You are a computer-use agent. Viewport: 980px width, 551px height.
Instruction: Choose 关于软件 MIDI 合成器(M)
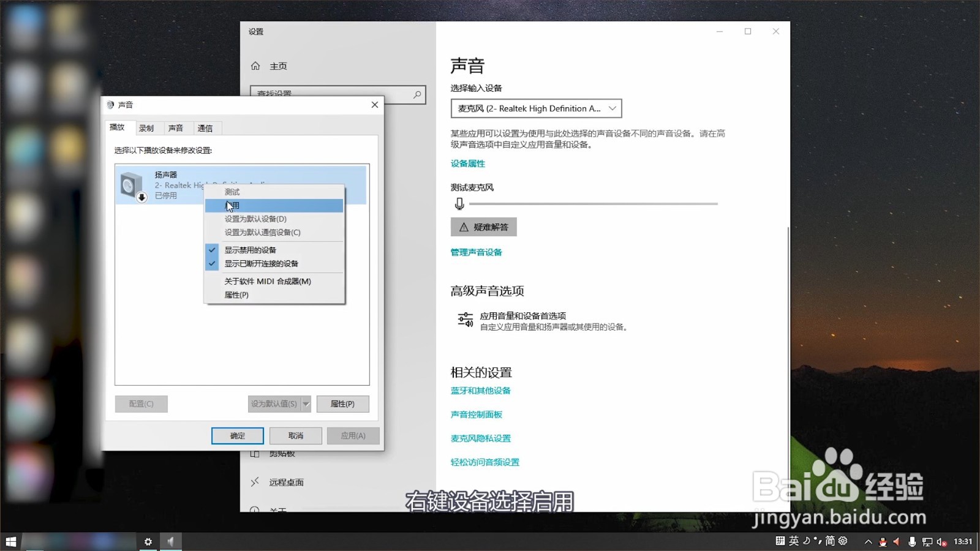point(274,281)
